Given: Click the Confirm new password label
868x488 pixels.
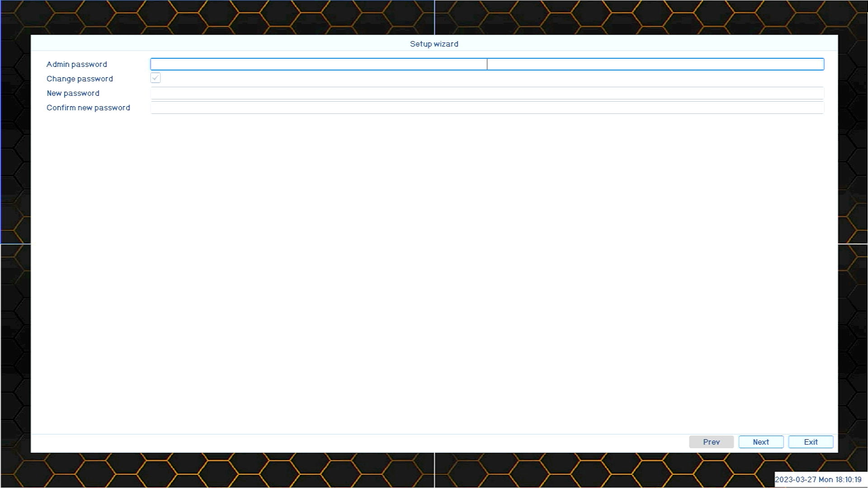Looking at the screenshot, I should click(x=88, y=108).
